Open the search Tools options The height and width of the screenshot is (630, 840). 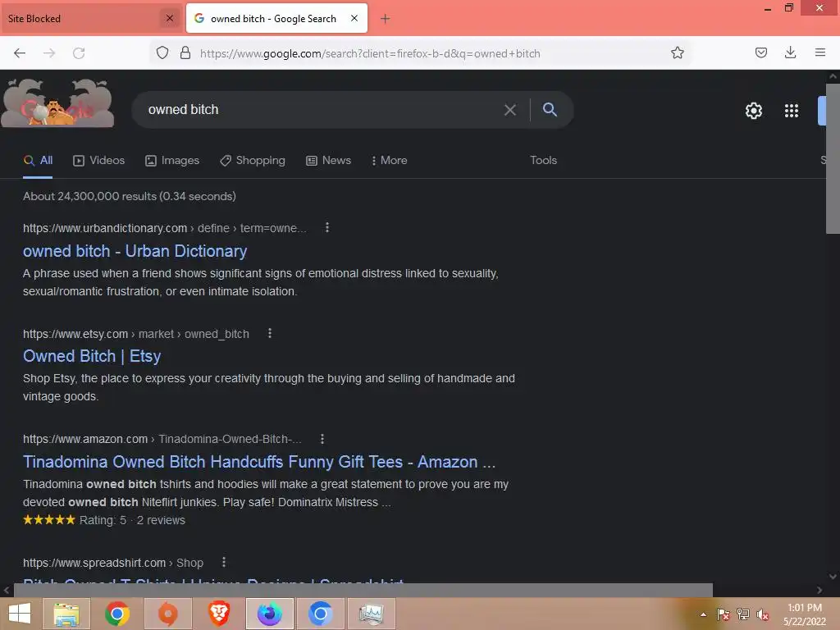(543, 160)
